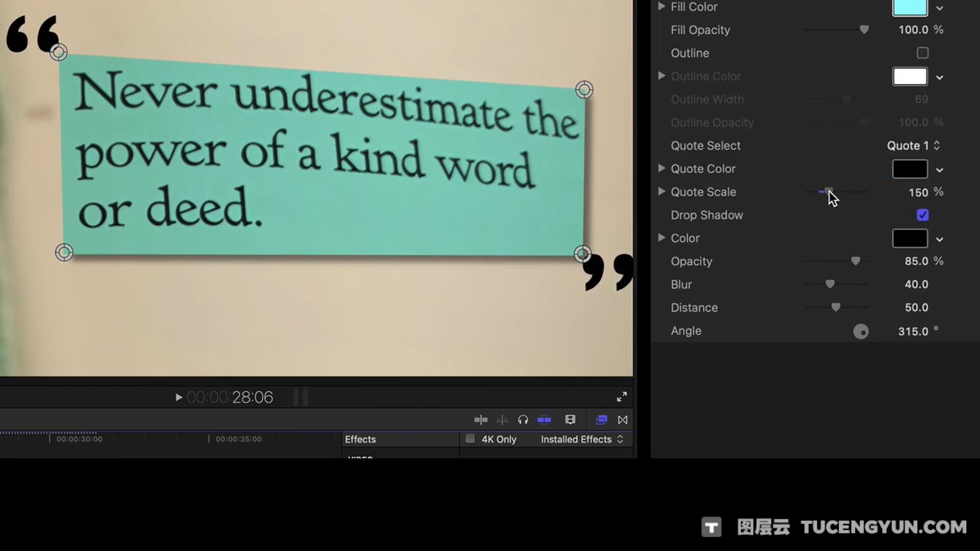Disable the Drop Shadow checkbox
The width and height of the screenshot is (980, 551).
tap(922, 215)
